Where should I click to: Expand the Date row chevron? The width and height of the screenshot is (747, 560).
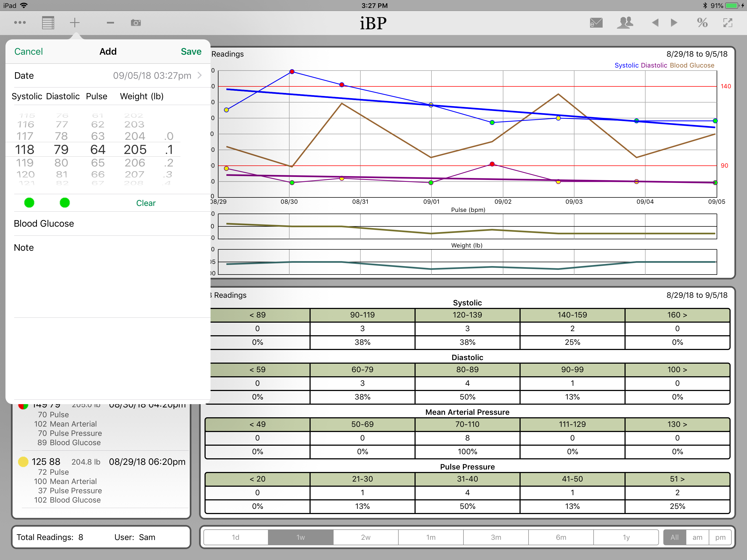pos(200,75)
